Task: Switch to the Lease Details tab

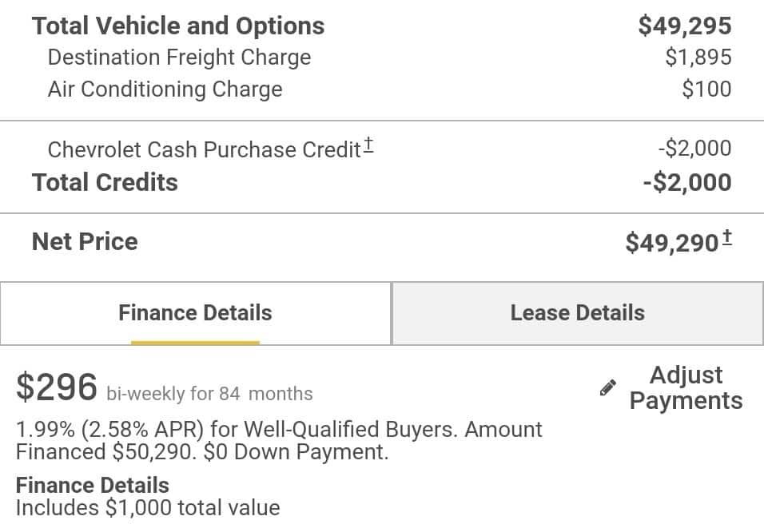Action: (577, 312)
